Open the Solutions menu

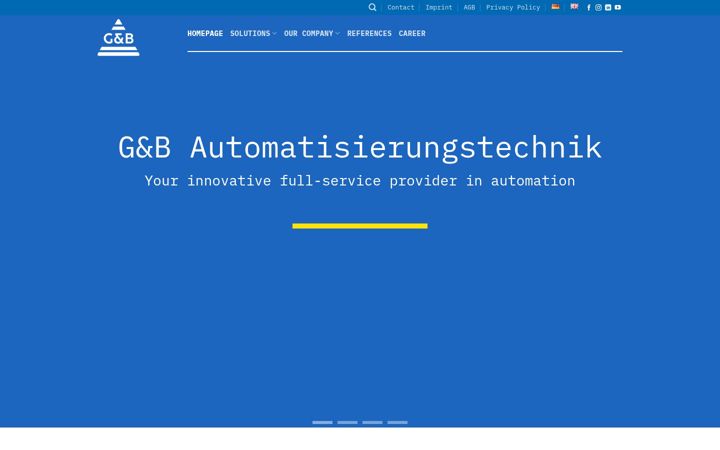tap(250, 34)
